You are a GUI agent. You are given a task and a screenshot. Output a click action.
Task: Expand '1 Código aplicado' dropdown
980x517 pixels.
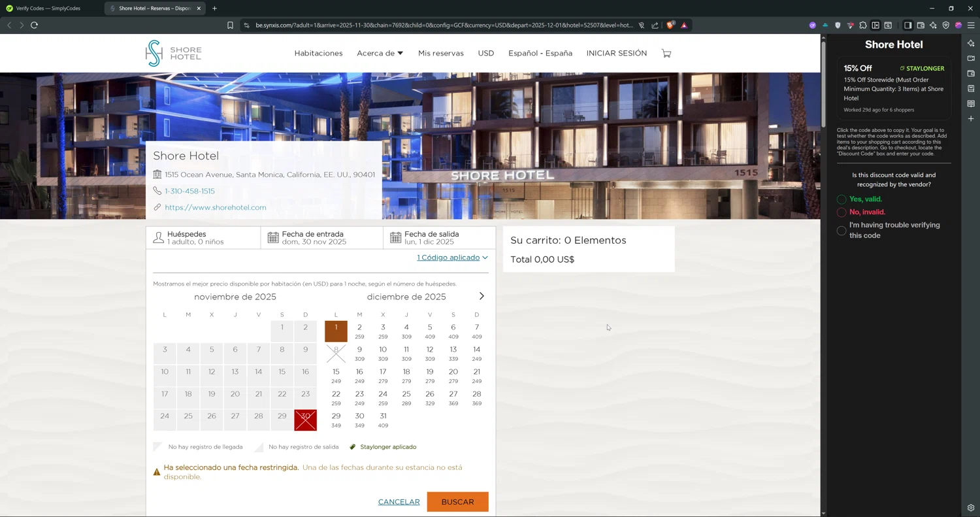coord(452,258)
